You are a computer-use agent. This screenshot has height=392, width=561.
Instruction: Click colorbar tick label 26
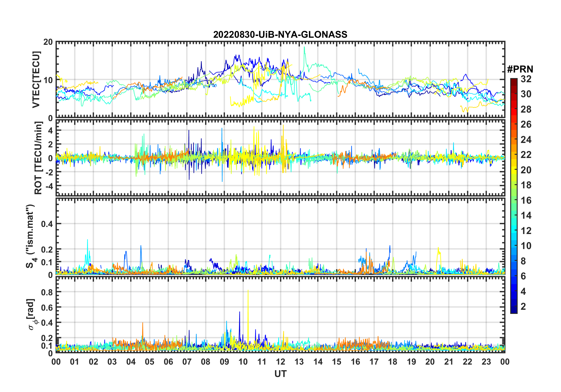tap(526, 124)
